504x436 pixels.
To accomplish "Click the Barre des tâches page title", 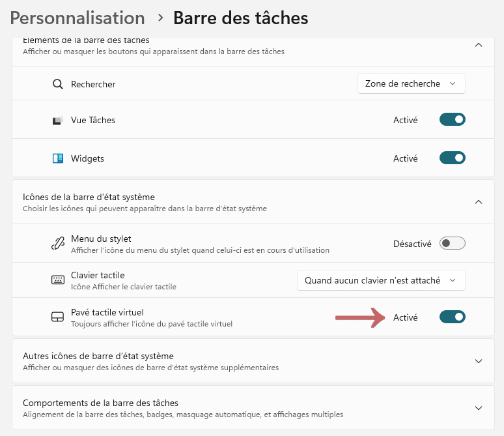I will [240, 18].
